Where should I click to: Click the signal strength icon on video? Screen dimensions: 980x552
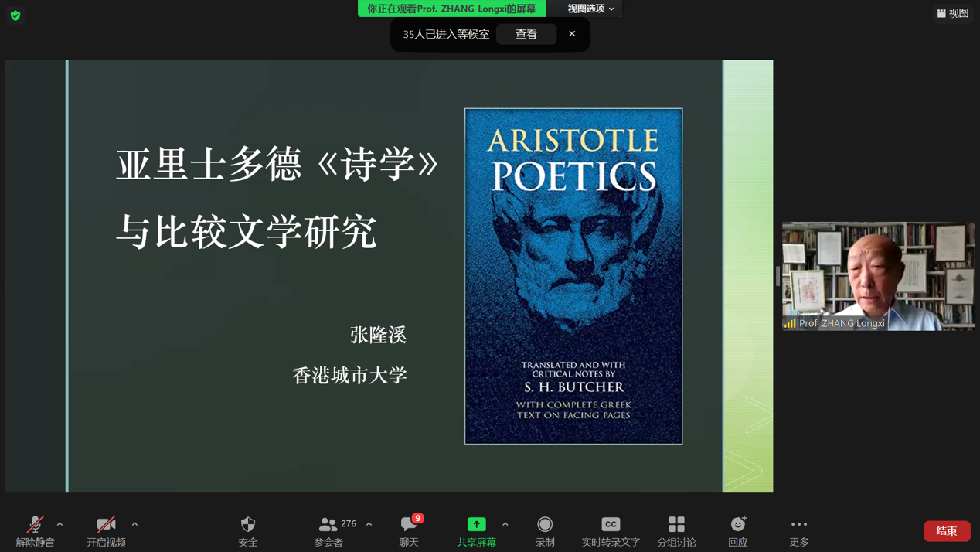pos(790,323)
